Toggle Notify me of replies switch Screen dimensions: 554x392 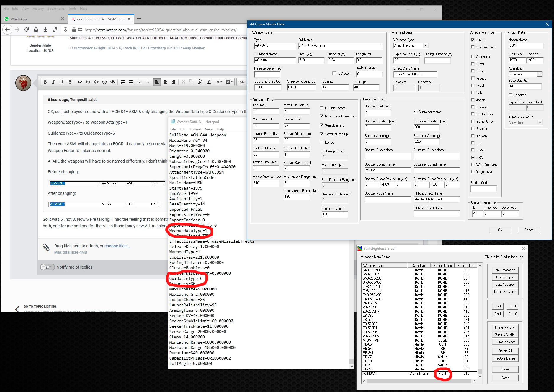pyautogui.click(x=48, y=267)
